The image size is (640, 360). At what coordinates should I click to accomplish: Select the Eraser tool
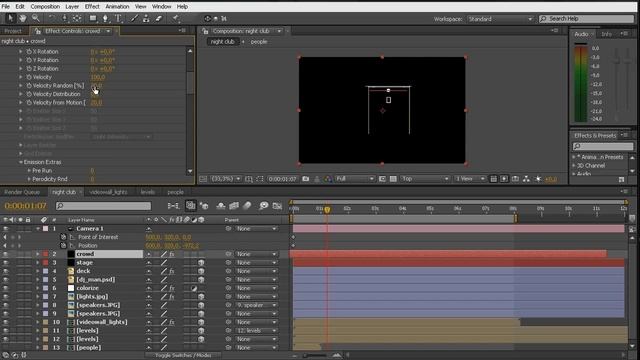coord(159,18)
